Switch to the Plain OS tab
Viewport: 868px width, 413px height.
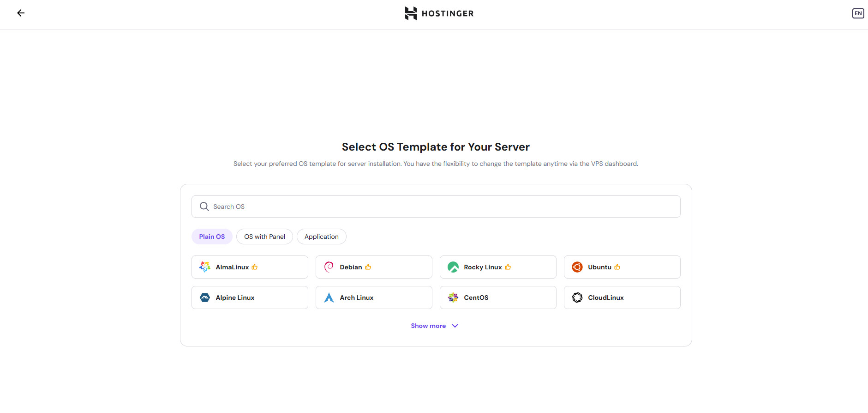pos(212,237)
